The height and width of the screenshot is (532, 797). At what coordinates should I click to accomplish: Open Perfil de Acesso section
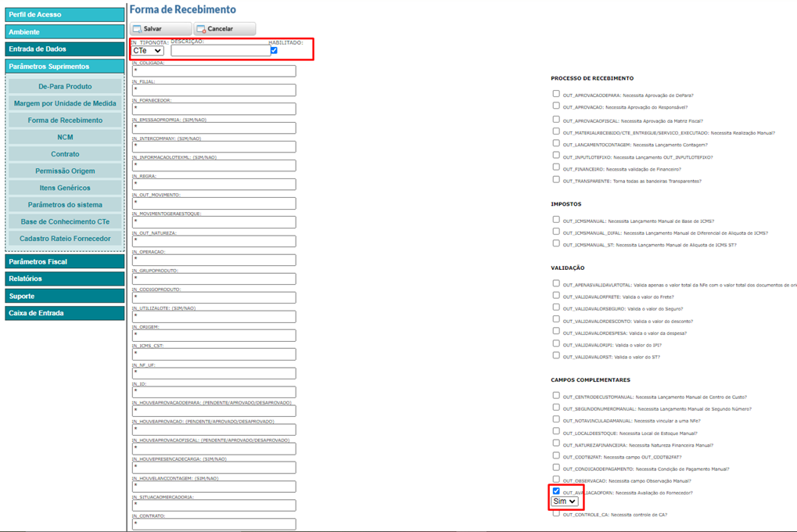tap(65, 15)
